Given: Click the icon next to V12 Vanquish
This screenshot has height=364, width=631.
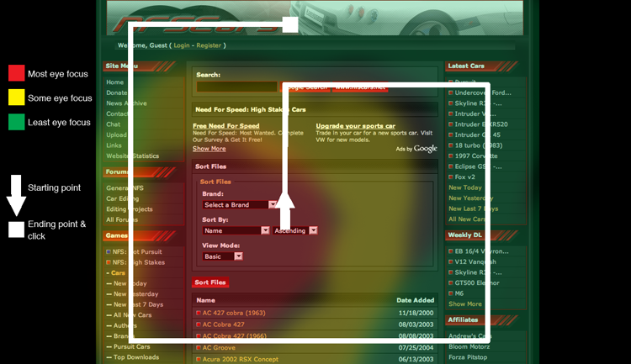Looking at the screenshot, I should point(452,261).
